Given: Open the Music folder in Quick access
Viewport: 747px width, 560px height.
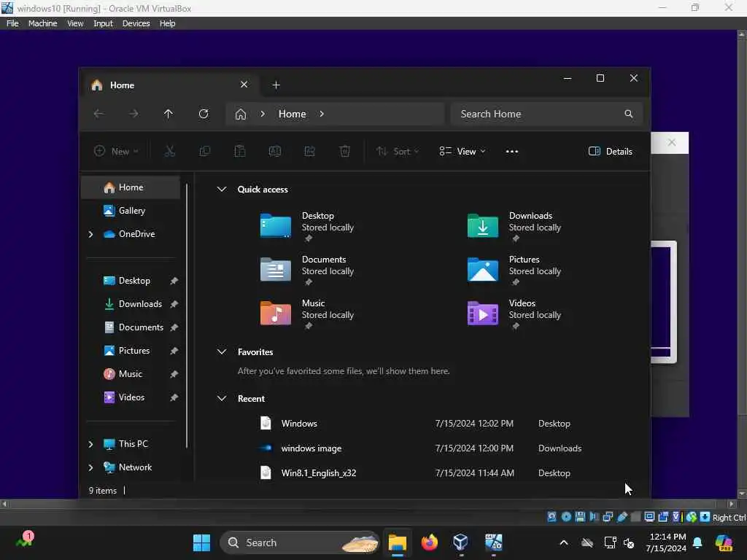Looking at the screenshot, I should click(x=309, y=314).
